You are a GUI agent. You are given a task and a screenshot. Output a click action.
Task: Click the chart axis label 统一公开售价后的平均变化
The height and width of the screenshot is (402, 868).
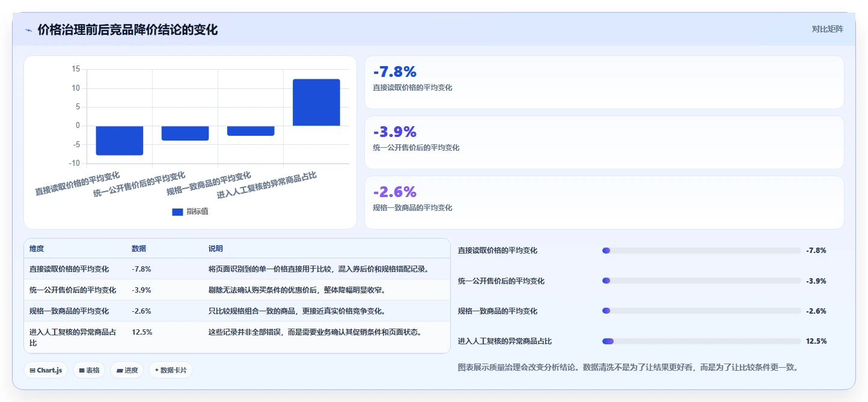[139, 184]
